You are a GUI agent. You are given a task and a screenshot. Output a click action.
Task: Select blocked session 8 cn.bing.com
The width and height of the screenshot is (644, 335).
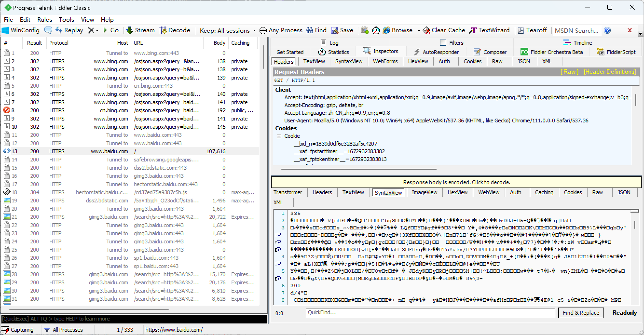point(130,110)
